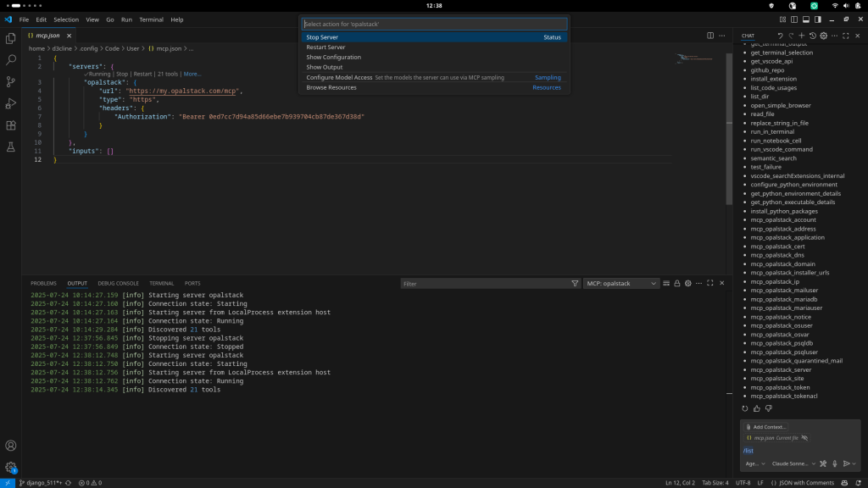Open the Agent chat mode dropdown
This screenshot has height=488, width=868.
pos(755,463)
